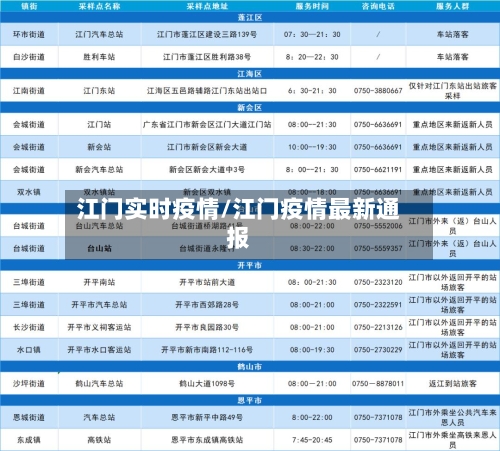This screenshot has width=500, height=451.
Task: Click the 胜利车站 cell
Action: [99, 57]
